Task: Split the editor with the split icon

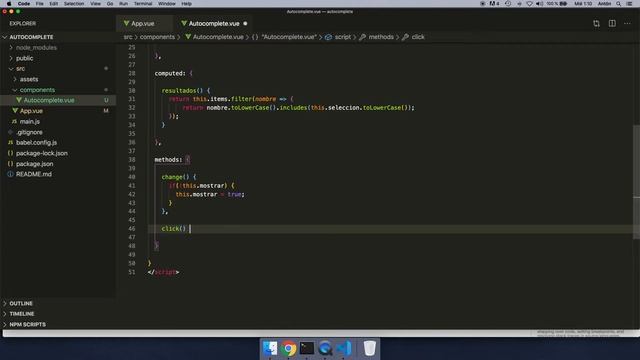Action: click(x=612, y=24)
